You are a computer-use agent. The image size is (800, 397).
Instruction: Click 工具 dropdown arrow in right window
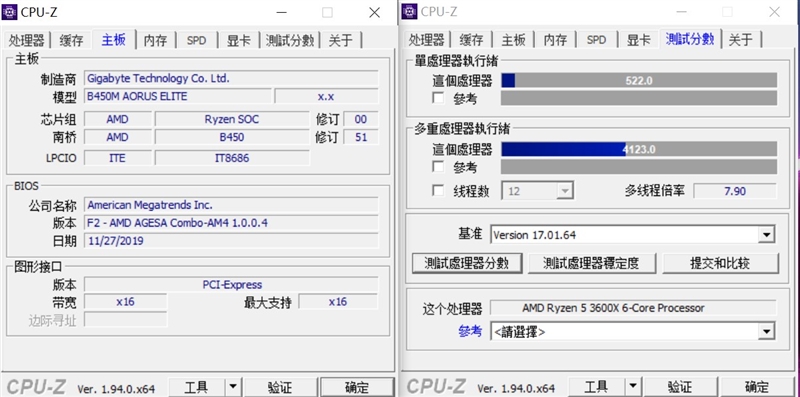click(x=633, y=387)
